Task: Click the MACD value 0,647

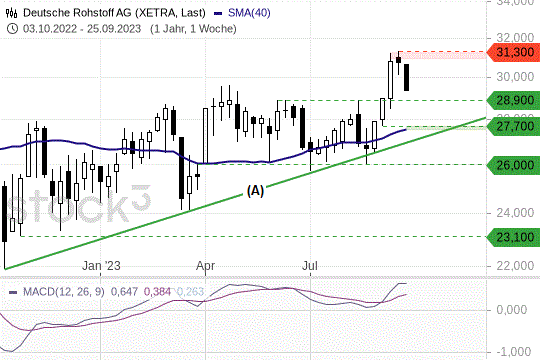Action: pyautogui.click(x=124, y=292)
